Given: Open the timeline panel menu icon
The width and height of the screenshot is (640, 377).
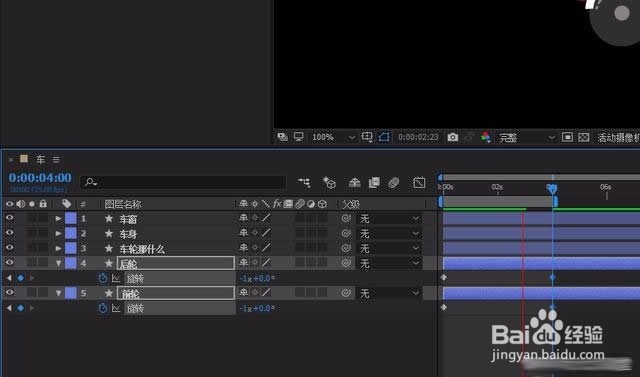Looking at the screenshot, I should pyautogui.click(x=56, y=160).
